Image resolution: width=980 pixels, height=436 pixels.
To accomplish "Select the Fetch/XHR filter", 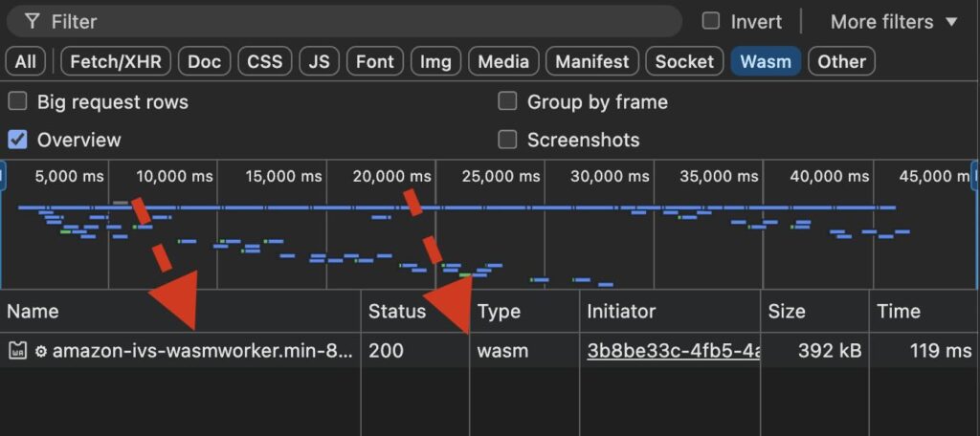I will pyautogui.click(x=116, y=61).
